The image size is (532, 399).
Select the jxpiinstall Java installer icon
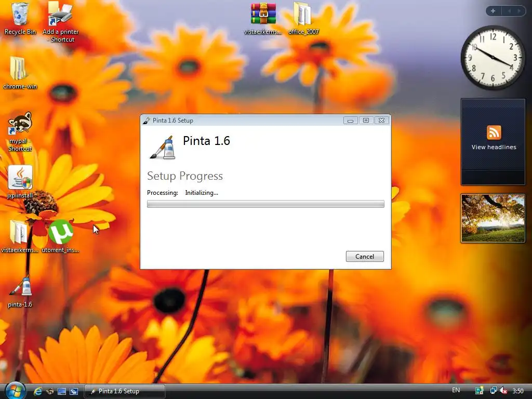tap(20, 181)
